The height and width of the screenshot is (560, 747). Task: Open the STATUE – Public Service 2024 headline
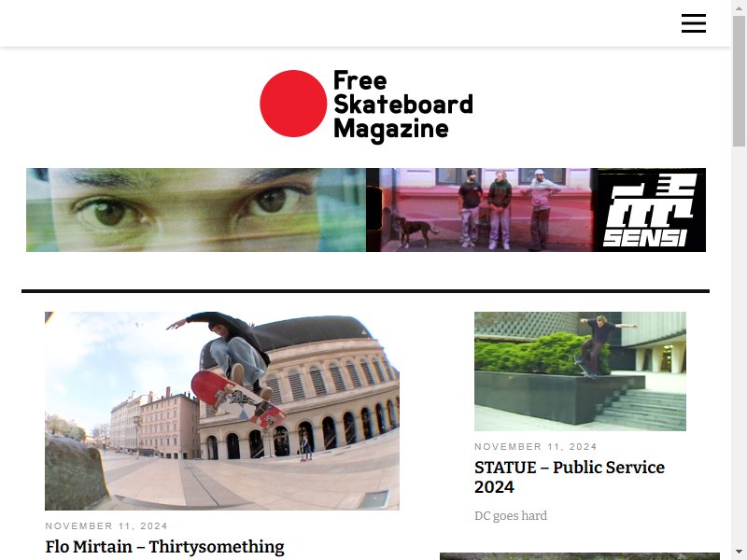pyautogui.click(x=570, y=477)
